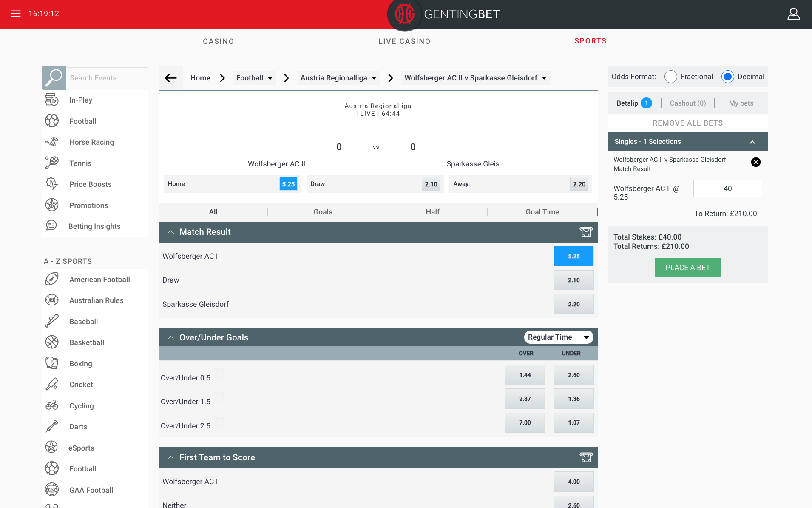Open the hamburger menu
The height and width of the screenshot is (508, 812).
point(16,14)
